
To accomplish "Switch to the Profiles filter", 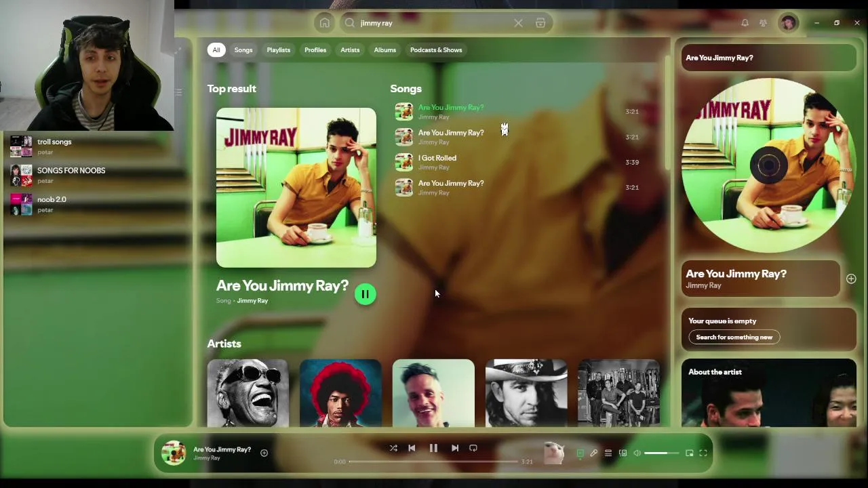I will coord(315,49).
